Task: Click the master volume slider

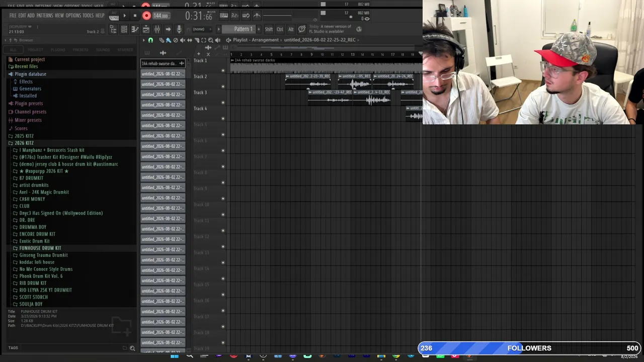Action: pyautogui.click(x=277, y=16)
